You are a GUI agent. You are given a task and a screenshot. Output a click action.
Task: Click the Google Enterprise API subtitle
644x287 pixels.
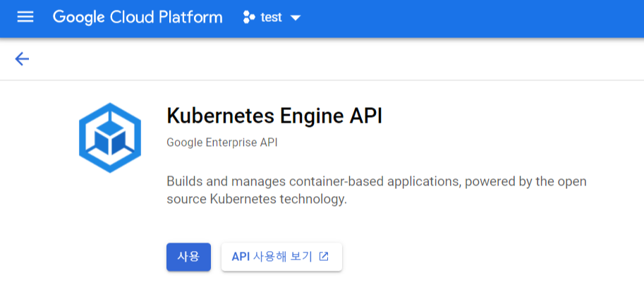point(222,142)
